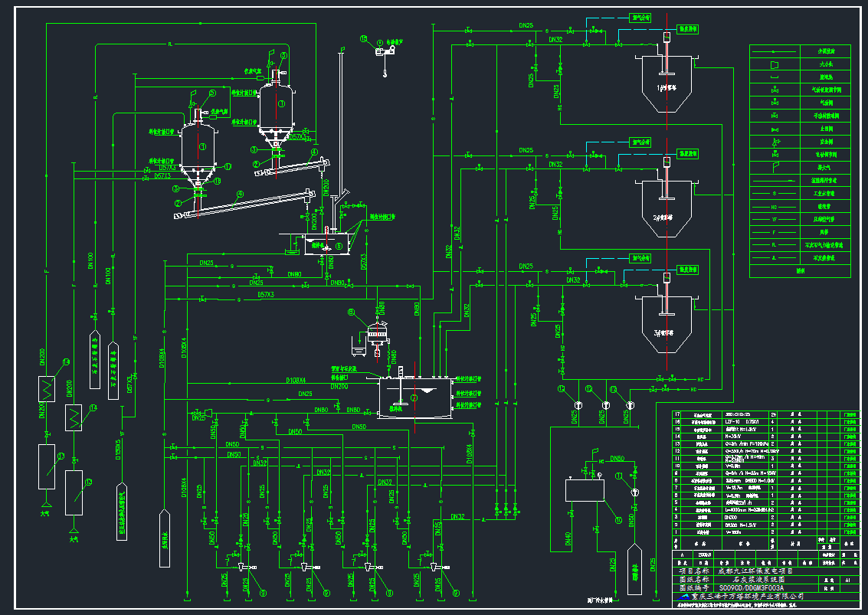Screen dimensions: 868x615
Task: Click the filter unit numbered 8
Action: pos(376,335)
